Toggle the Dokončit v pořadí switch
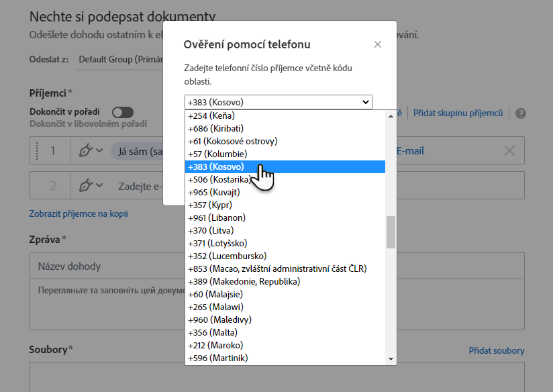The width and height of the screenshot is (553, 392). [x=123, y=112]
